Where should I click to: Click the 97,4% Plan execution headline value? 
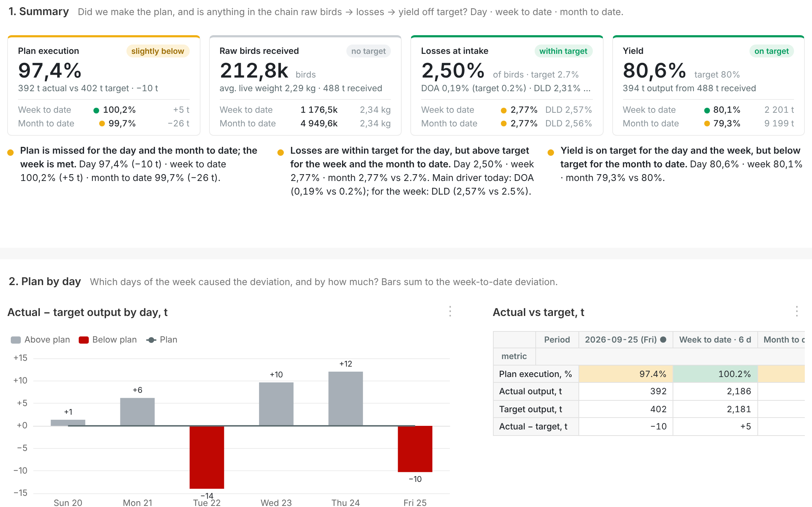click(50, 70)
